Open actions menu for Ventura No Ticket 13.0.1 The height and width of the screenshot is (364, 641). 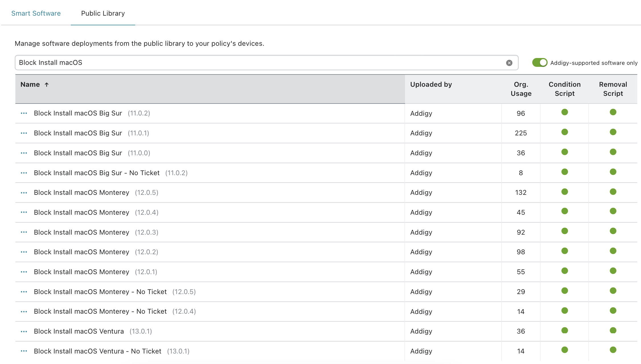tap(24, 351)
